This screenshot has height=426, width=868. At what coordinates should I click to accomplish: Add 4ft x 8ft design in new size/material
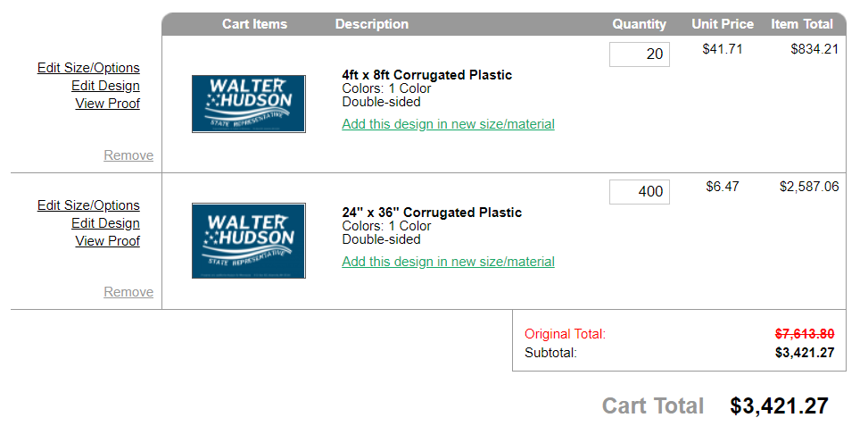pyautogui.click(x=449, y=124)
